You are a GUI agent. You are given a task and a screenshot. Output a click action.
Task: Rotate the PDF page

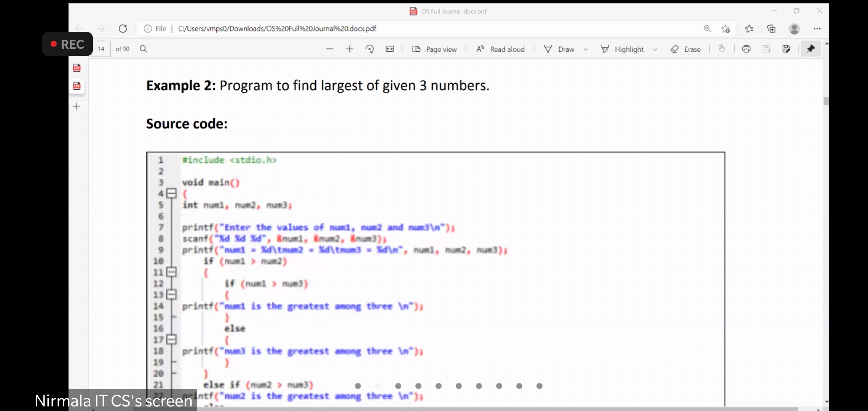(x=370, y=49)
